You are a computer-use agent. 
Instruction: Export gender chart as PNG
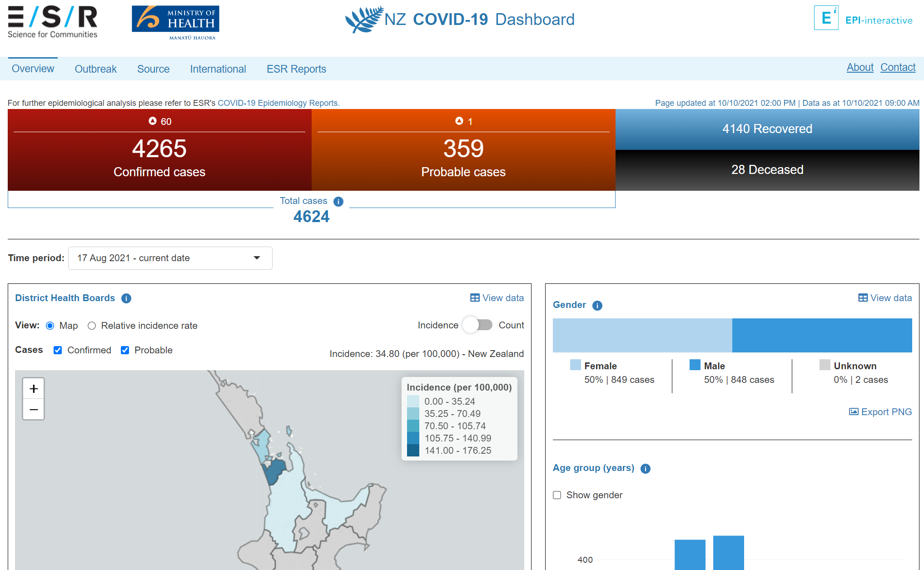tap(880, 412)
